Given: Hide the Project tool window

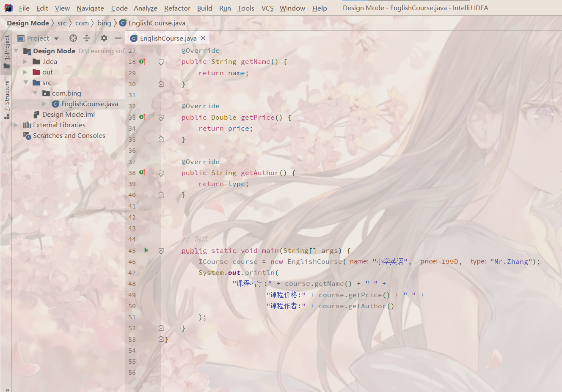Looking at the screenshot, I should click(118, 38).
